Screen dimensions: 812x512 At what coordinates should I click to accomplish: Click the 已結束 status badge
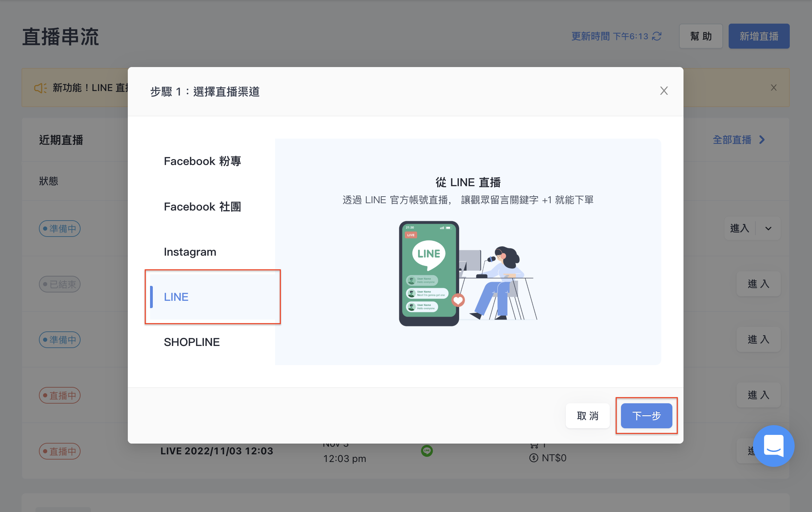point(60,284)
